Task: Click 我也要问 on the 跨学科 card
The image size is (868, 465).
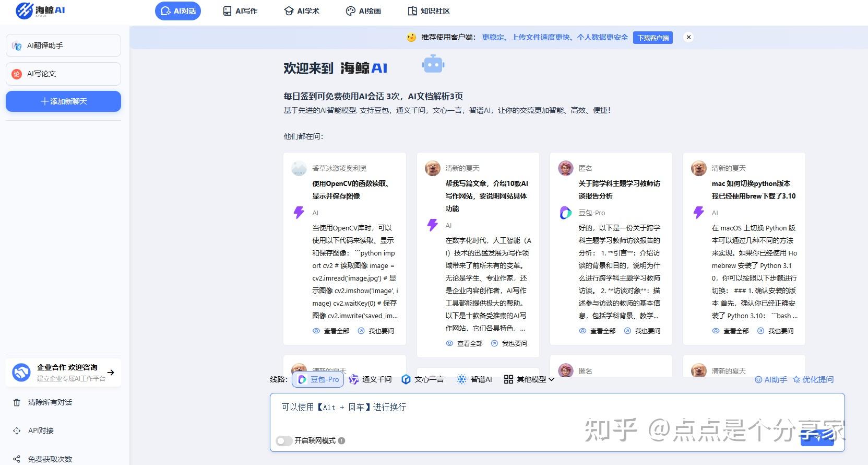Action: pyautogui.click(x=642, y=331)
